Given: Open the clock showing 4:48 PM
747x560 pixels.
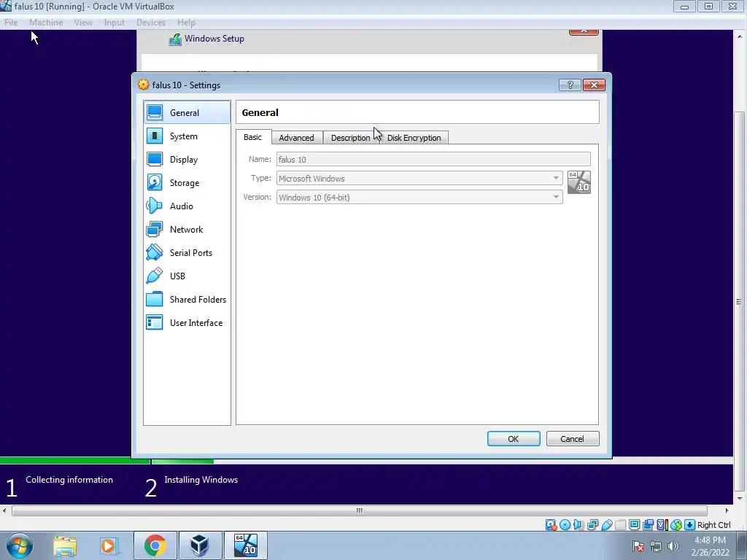Looking at the screenshot, I should tap(710, 546).
